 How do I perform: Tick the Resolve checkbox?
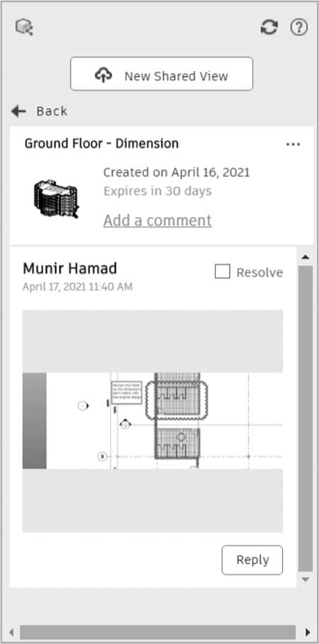[222, 271]
